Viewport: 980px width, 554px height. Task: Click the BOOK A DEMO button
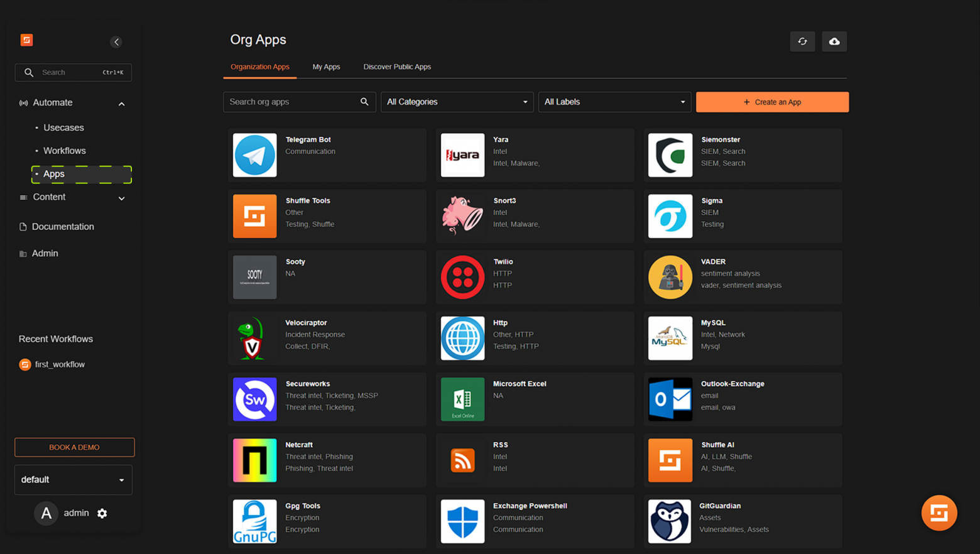pyautogui.click(x=74, y=447)
